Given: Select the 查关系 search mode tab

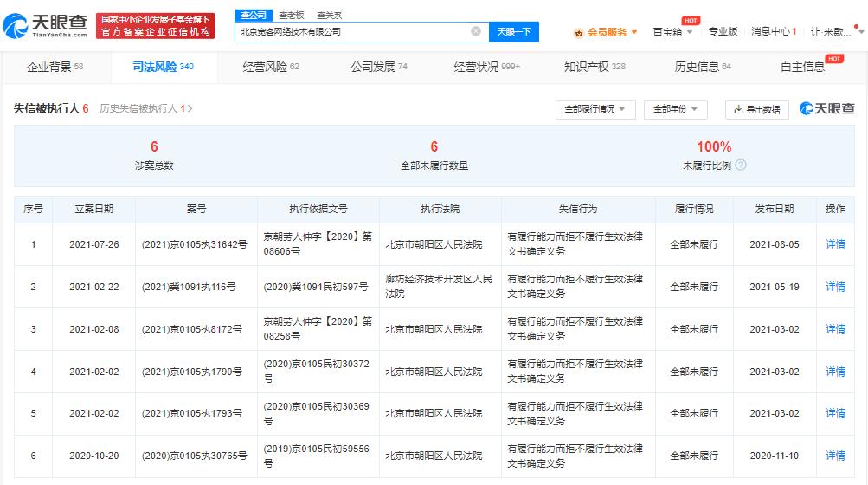Looking at the screenshot, I should pyautogui.click(x=329, y=15).
